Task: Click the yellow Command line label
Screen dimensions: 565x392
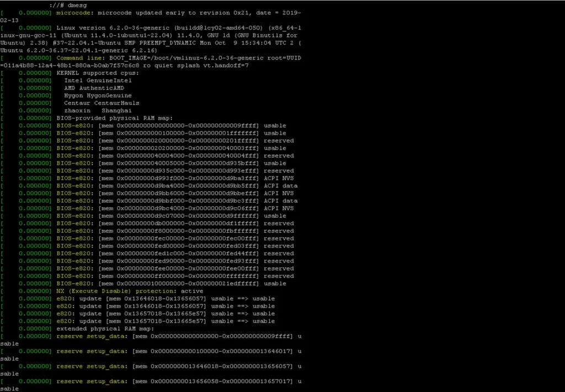Action: tap(78, 58)
